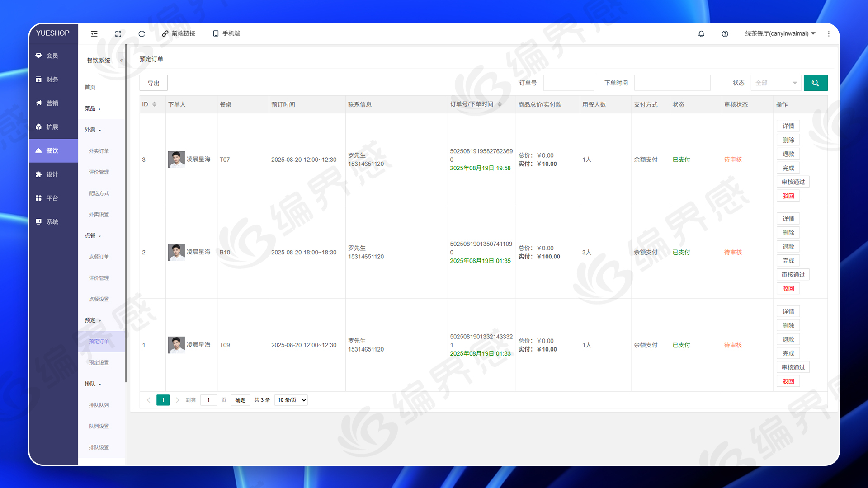Collapse the 排队 submenu group
This screenshot has height=488, width=868.
(x=93, y=384)
